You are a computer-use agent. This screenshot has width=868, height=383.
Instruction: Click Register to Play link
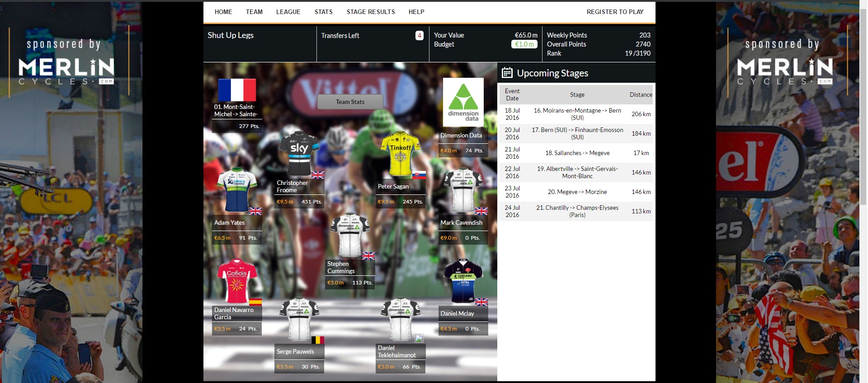615,12
